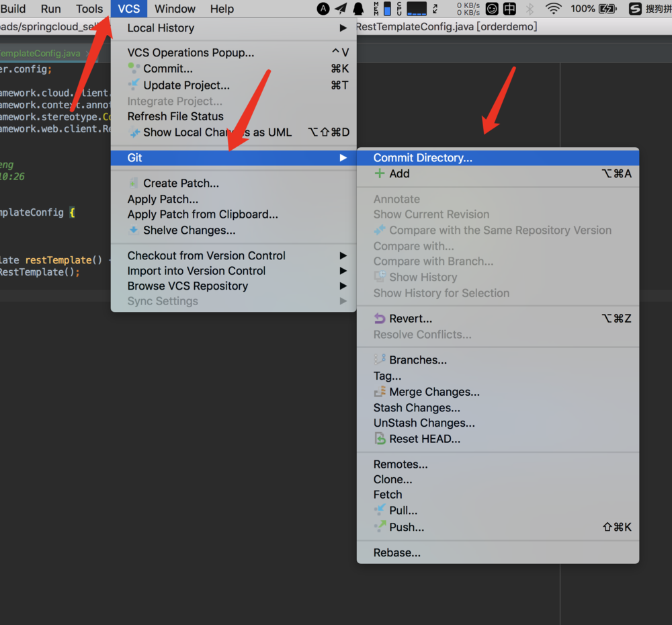The height and width of the screenshot is (625, 672).
Task: Click the Commit icon in VCS menu
Action: click(x=134, y=68)
